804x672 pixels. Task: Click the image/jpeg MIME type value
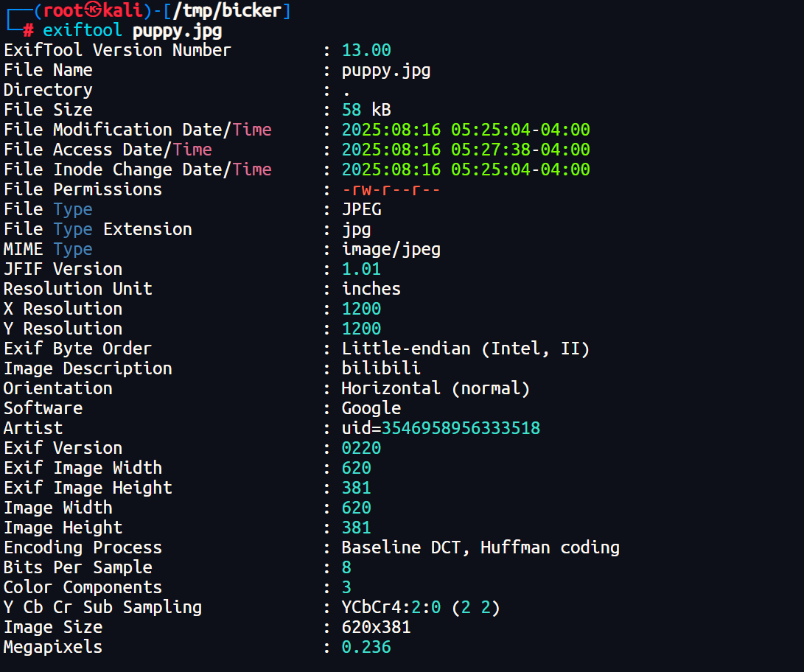point(391,249)
